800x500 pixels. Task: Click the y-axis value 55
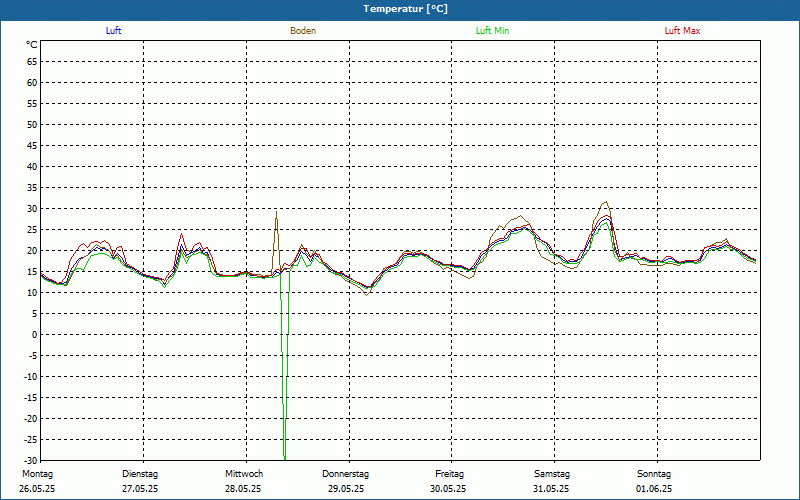pyautogui.click(x=32, y=104)
